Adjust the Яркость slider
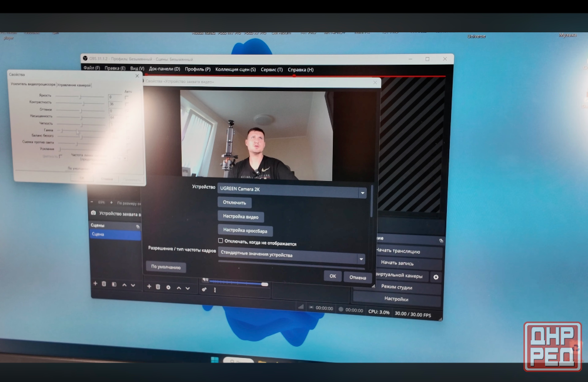 point(80,96)
